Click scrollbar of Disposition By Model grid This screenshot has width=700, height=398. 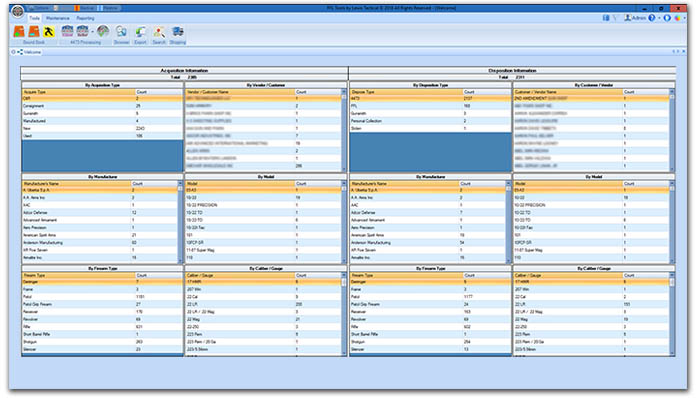[x=672, y=222]
